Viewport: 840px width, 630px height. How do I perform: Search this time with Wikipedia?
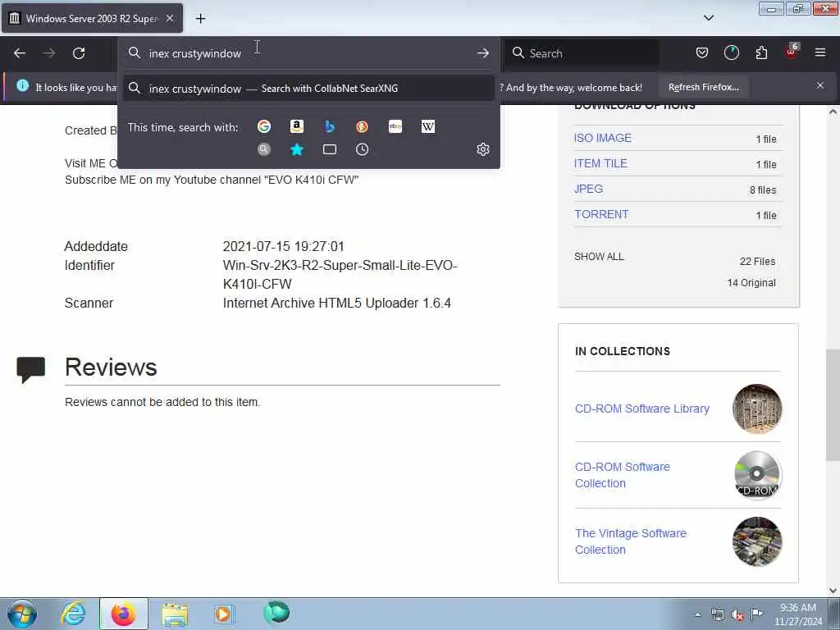click(428, 126)
